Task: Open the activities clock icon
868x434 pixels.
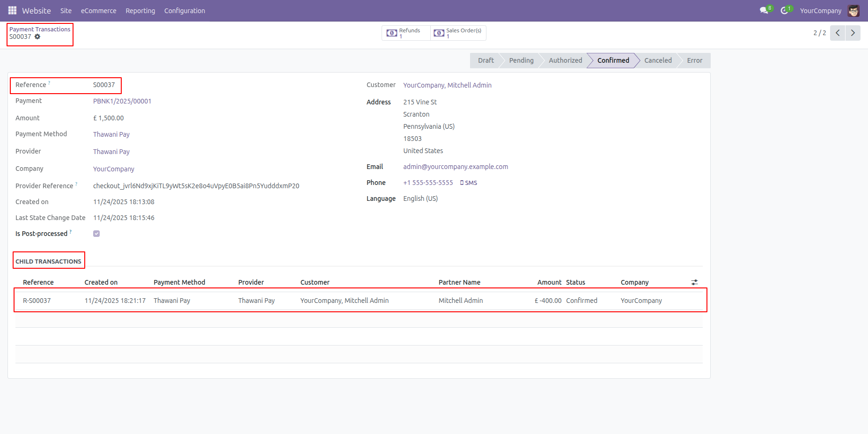Action: click(x=784, y=10)
